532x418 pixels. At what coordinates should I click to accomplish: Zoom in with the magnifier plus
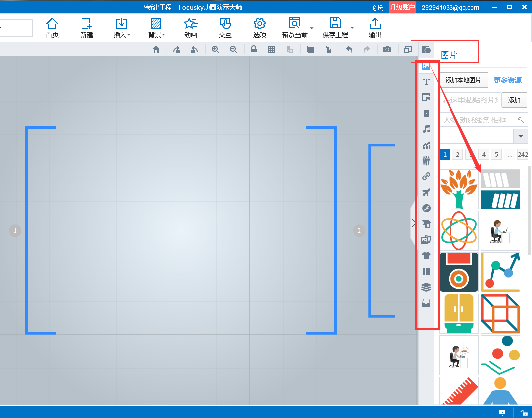pos(215,49)
